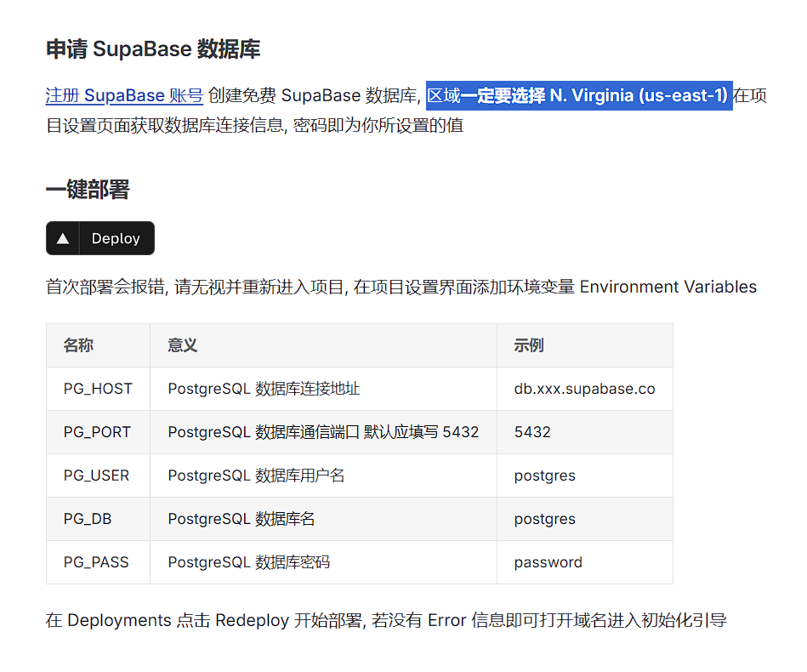Click the 申请 SupaBase 数据库 heading
The image size is (807, 672).
(x=153, y=48)
